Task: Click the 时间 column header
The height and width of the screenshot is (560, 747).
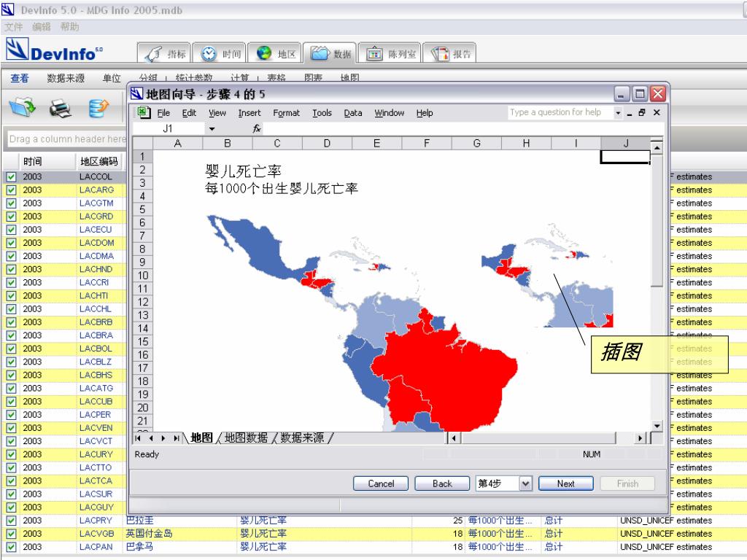Action: (x=47, y=161)
